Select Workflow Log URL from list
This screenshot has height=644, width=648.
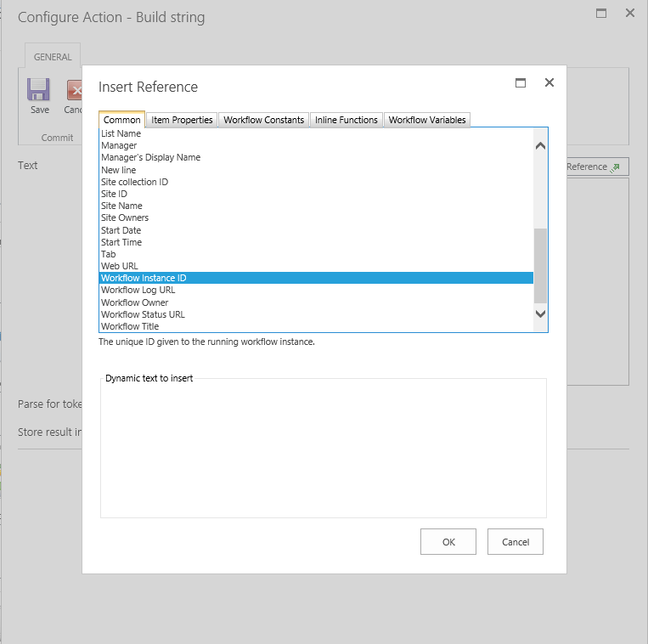click(138, 291)
